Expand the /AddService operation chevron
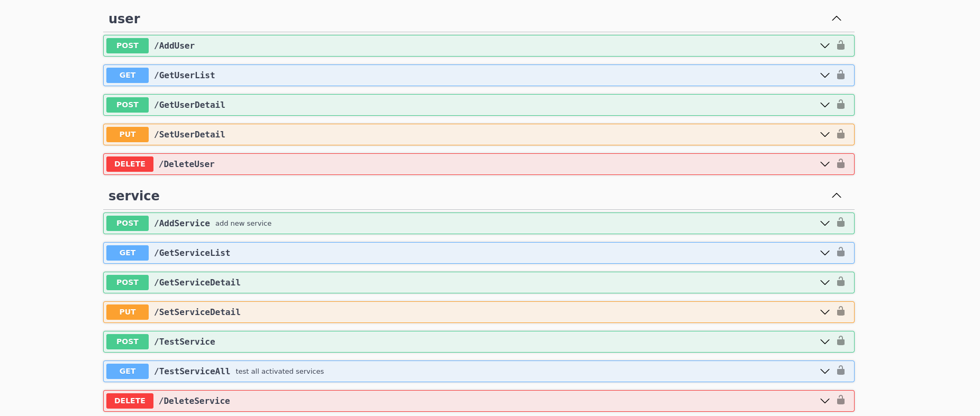Screen dimensions: 980x416 pyautogui.click(x=825, y=224)
